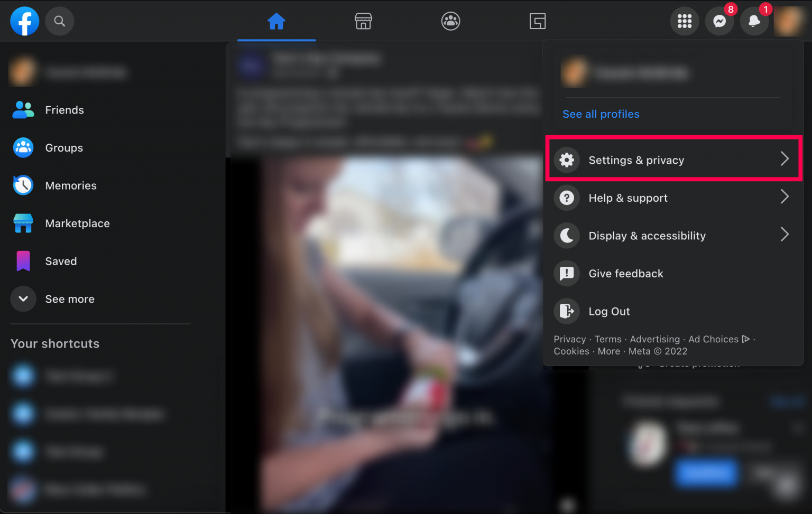Open Memories from the sidebar

tap(70, 185)
